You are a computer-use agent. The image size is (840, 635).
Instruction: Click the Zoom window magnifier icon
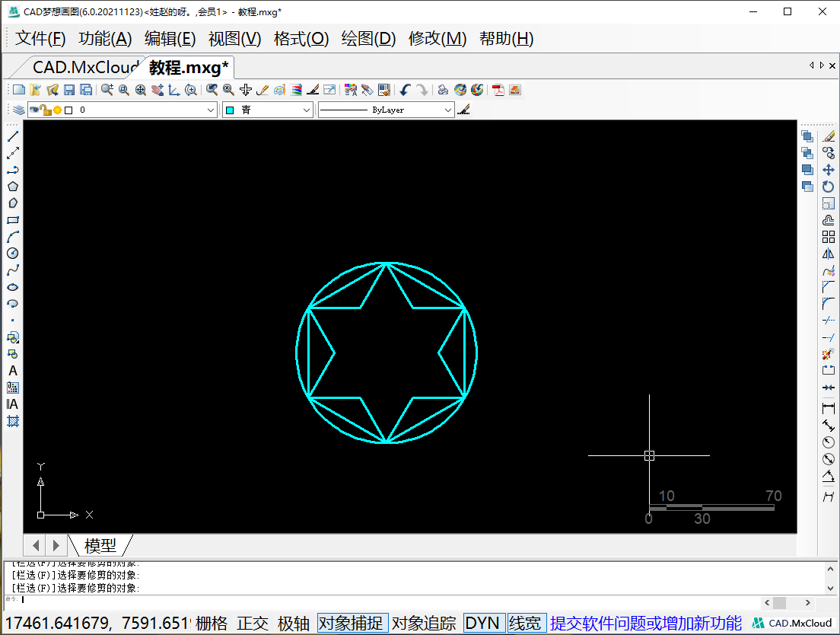click(x=124, y=90)
